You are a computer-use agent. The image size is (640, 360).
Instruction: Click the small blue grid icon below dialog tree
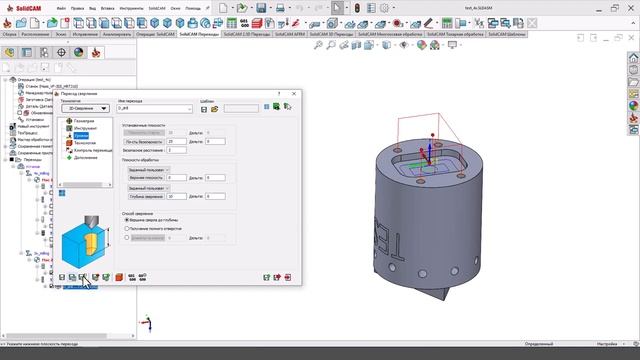coord(62,193)
